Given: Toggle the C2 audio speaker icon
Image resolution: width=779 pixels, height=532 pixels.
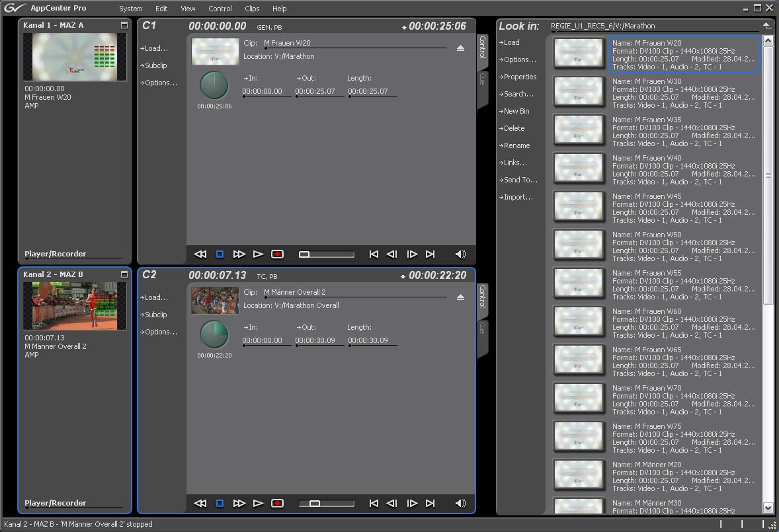Looking at the screenshot, I should point(460,503).
